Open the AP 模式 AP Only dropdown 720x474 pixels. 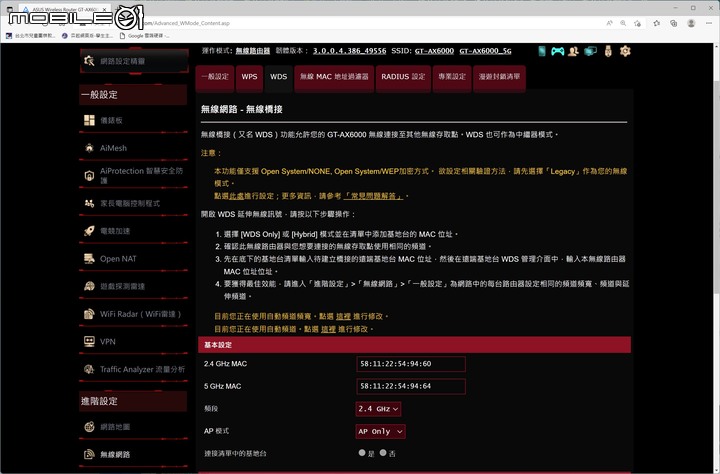[x=381, y=431]
